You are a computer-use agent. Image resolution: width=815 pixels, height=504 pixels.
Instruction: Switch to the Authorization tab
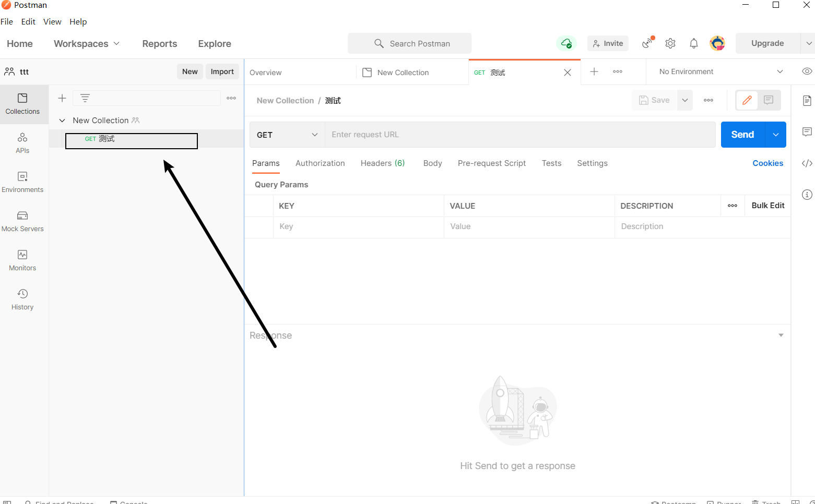320,163
